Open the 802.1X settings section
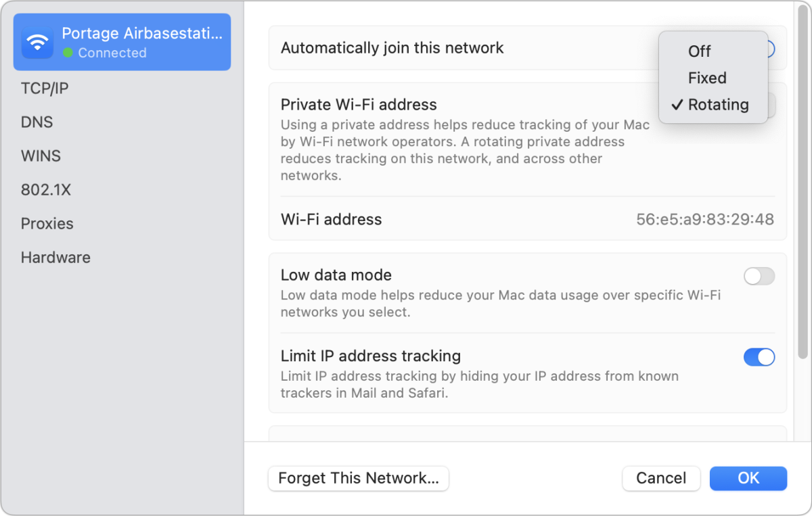The image size is (812, 516). (x=46, y=189)
